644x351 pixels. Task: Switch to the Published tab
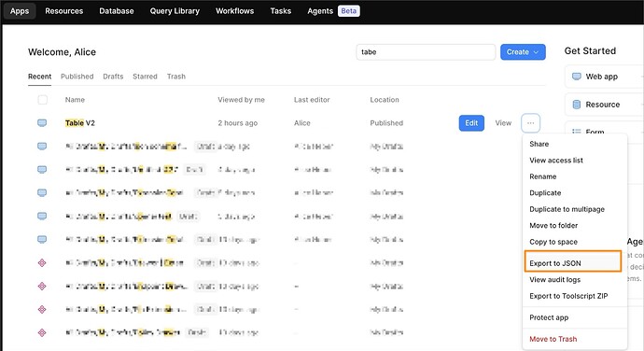click(77, 77)
